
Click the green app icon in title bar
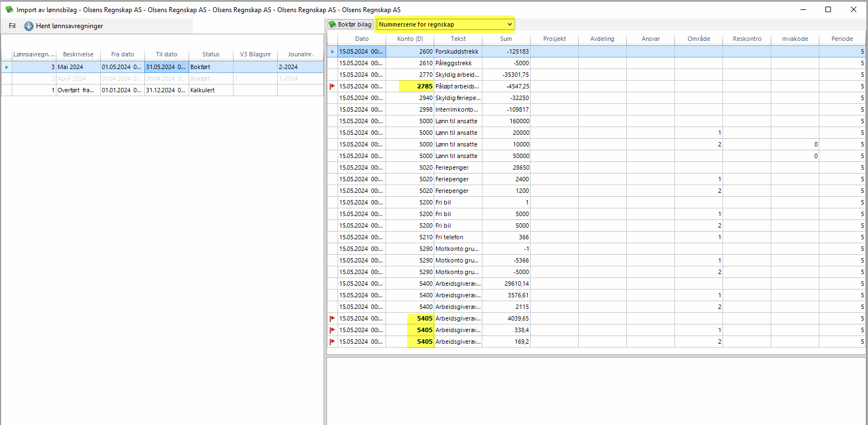click(9, 9)
